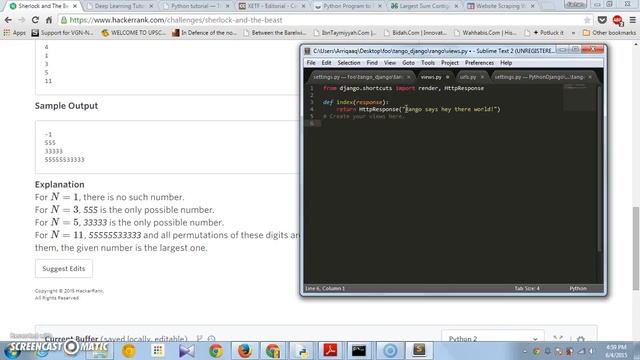Open the Python 2 language dropdown
Viewport: 640px width, 360px height.
coord(493,338)
